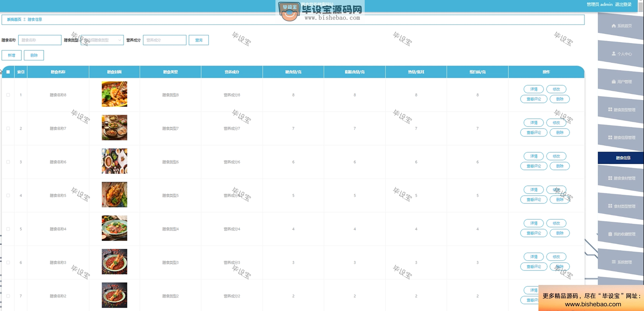The width and height of the screenshot is (644, 311).
Task: Click the cover image of 膳食名称6
Action: point(114,161)
